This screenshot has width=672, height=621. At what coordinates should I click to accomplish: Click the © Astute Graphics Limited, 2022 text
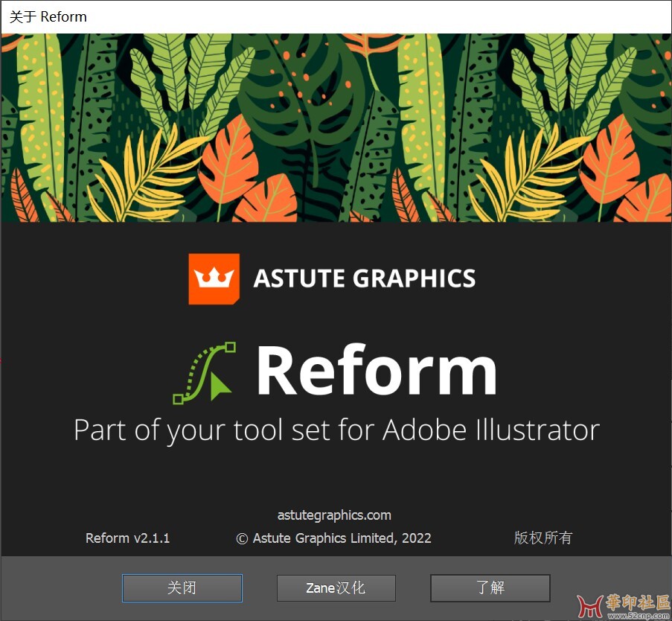[334, 538]
